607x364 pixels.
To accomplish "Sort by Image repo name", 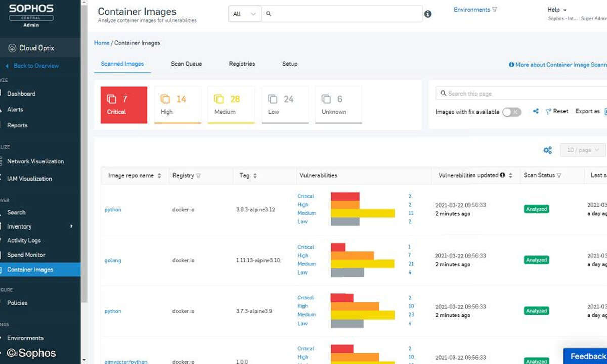I will coord(159,176).
